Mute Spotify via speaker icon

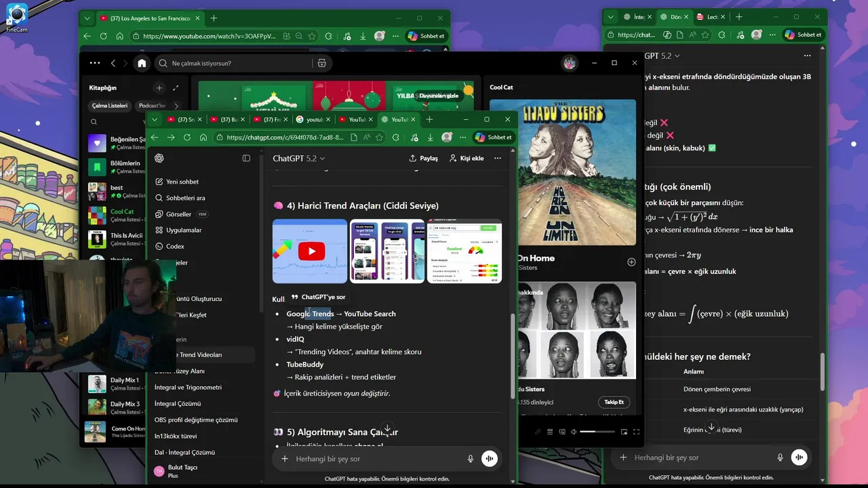coord(573,432)
